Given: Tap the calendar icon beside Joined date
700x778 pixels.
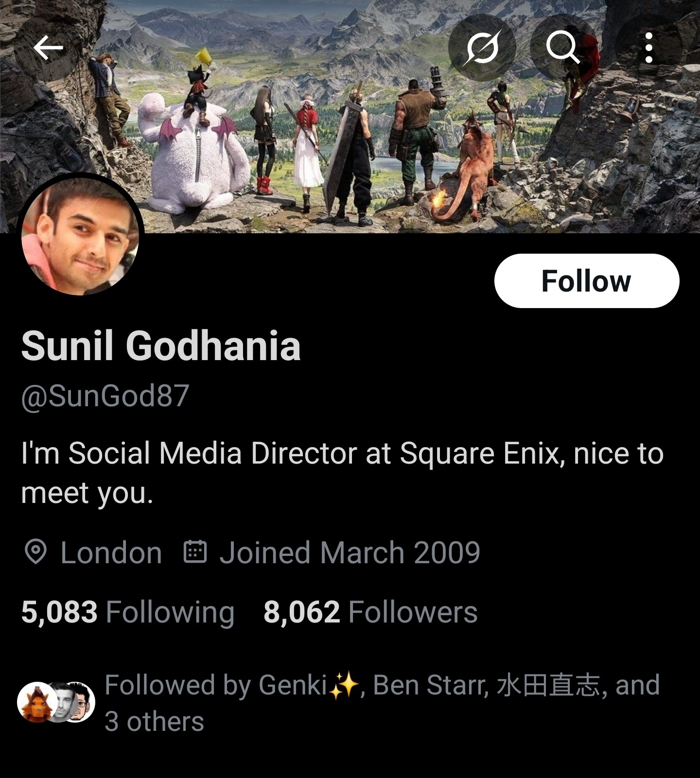Looking at the screenshot, I should tap(195, 552).
